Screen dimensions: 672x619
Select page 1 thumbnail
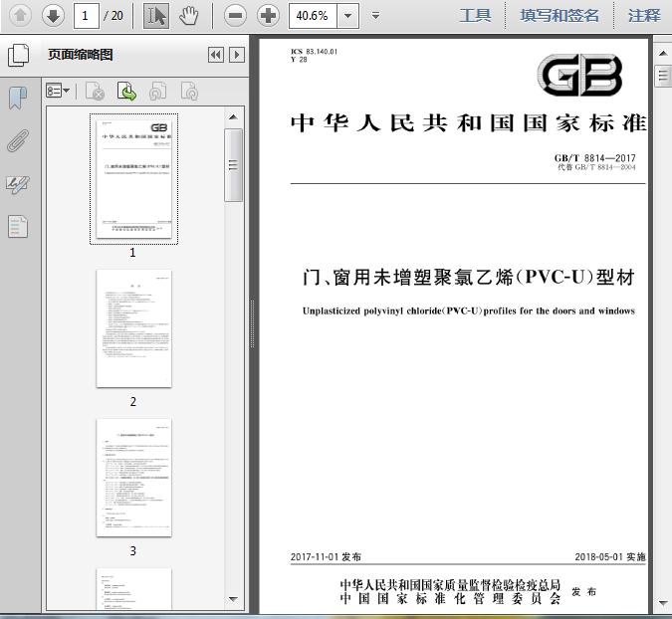click(x=133, y=179)
